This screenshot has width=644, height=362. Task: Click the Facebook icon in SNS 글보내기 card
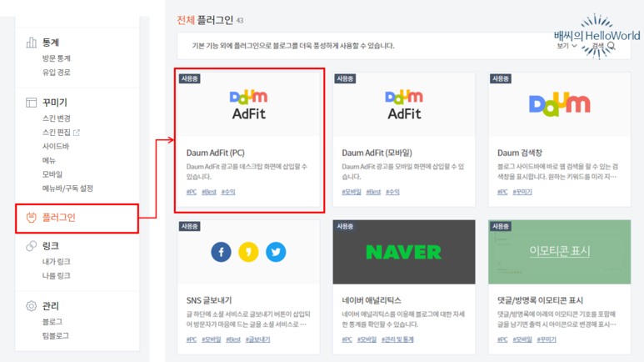[221, 252]
